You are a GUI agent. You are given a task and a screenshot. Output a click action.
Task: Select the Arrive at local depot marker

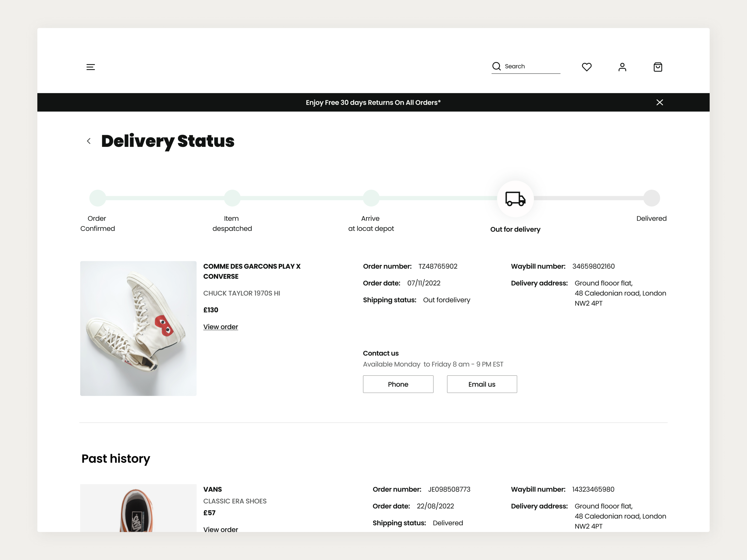[371, 198]
